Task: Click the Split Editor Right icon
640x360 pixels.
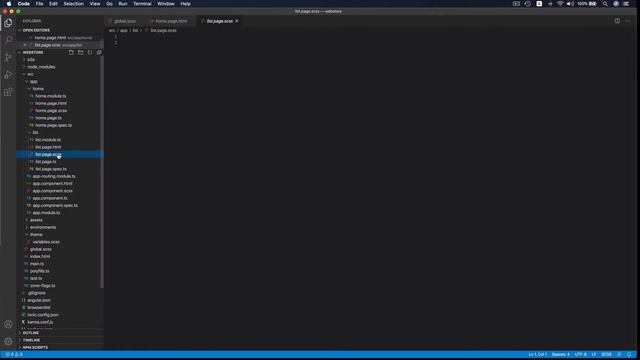Action: (617, 21)
